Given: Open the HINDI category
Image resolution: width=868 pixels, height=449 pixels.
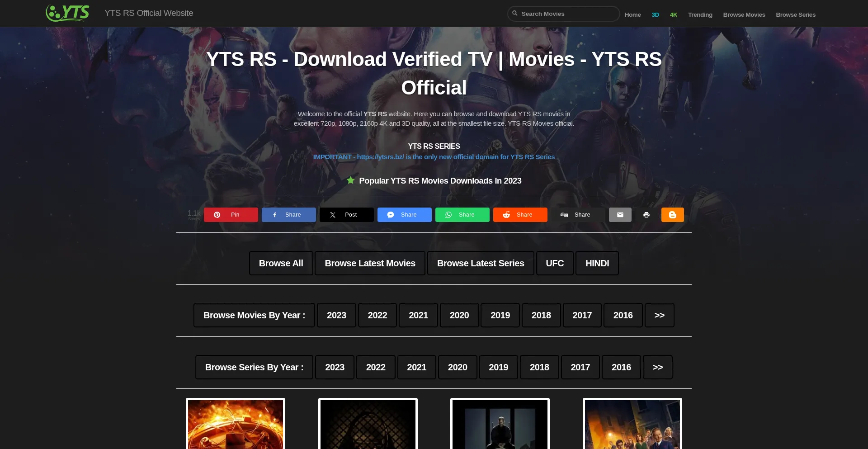Looking at the screenshot, I should pyautogui.click(x=597, y=263).
